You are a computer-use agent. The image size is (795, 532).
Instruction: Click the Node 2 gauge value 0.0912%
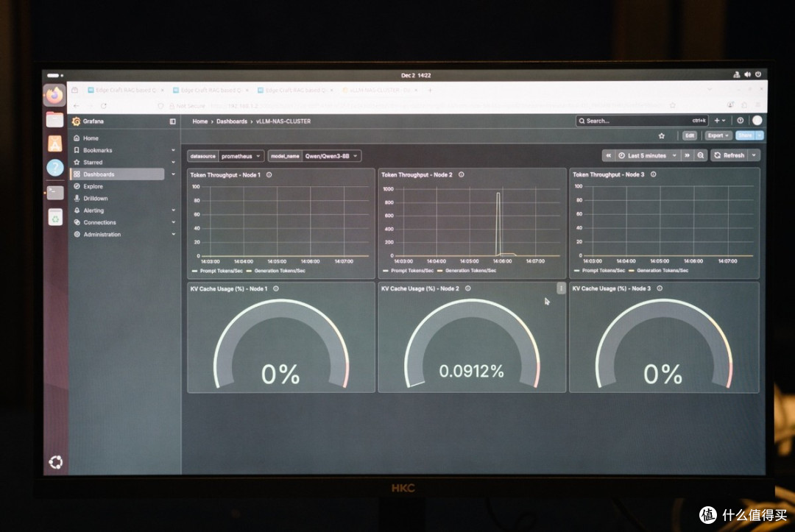click(472, 372)
